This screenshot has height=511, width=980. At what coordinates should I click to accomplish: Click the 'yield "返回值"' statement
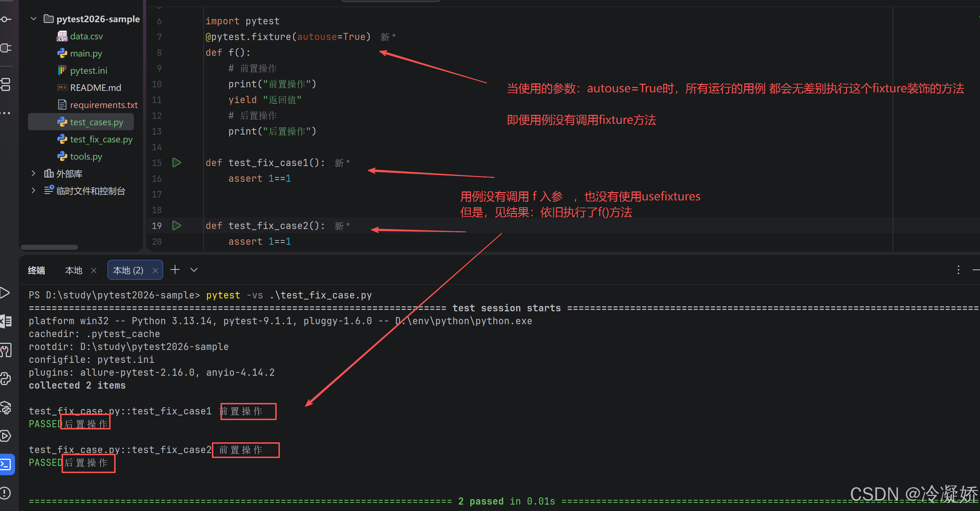pyautogui.click(x=265, y=99)
